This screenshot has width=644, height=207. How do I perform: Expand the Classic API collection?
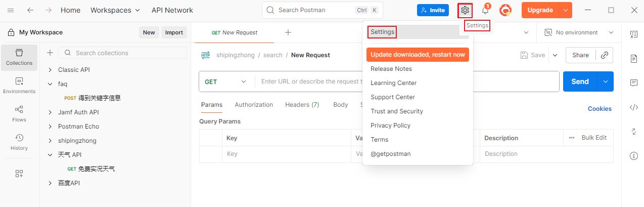click(50, 70)
